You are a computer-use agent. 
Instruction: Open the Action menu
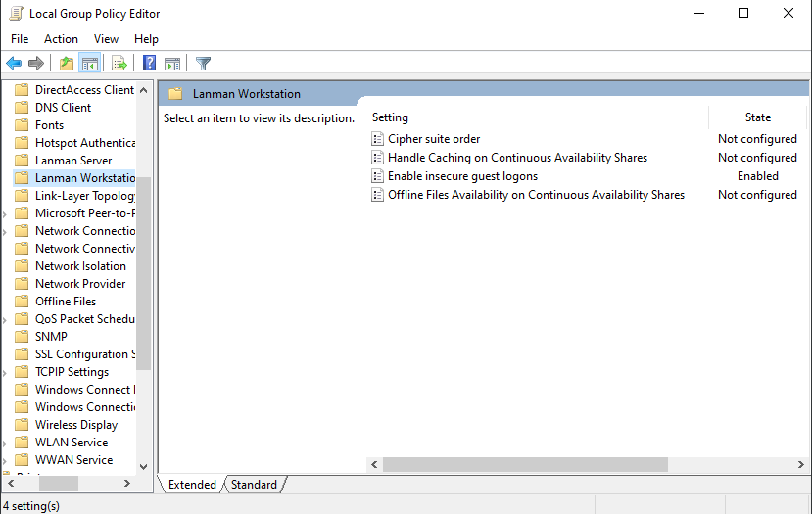click(x=61, y=39)
